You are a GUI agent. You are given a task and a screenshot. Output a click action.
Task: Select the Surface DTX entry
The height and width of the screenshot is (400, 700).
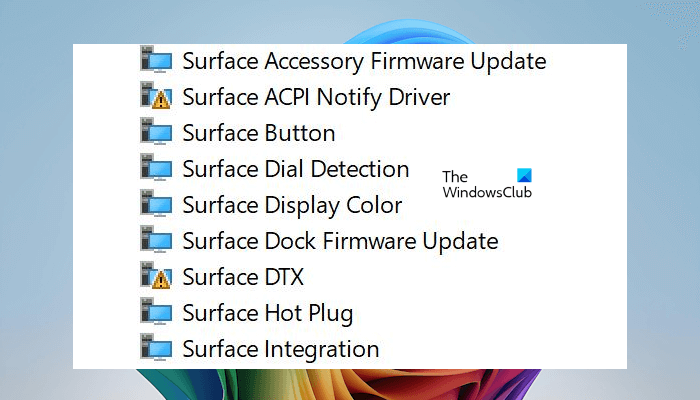point(243,277)
